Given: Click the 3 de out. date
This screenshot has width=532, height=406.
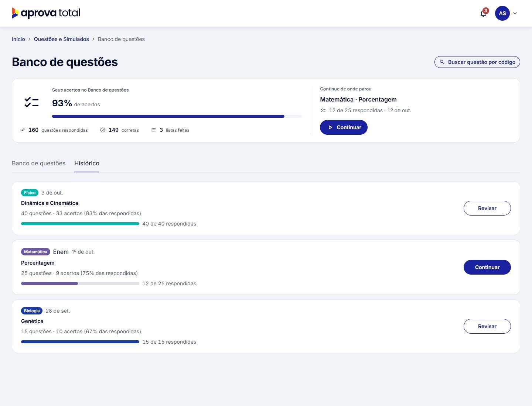Looking at the screenshot, I should pos(52,193).
